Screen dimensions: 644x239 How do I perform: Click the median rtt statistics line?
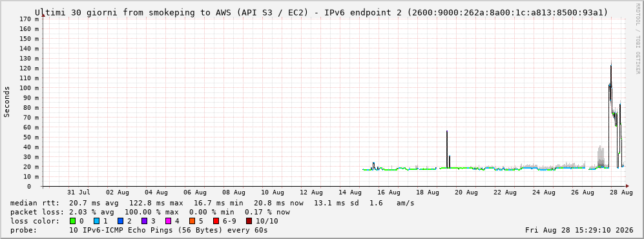(x=213, y=203)
